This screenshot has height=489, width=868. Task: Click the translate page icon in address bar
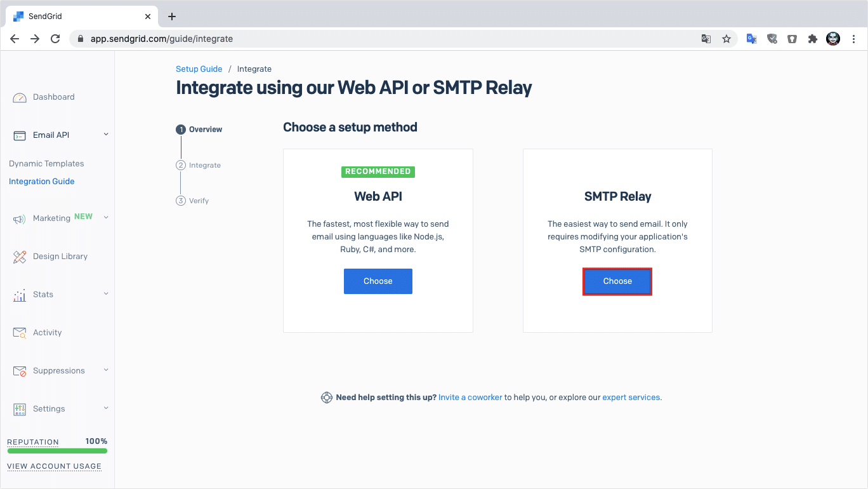tap(706, 39)
